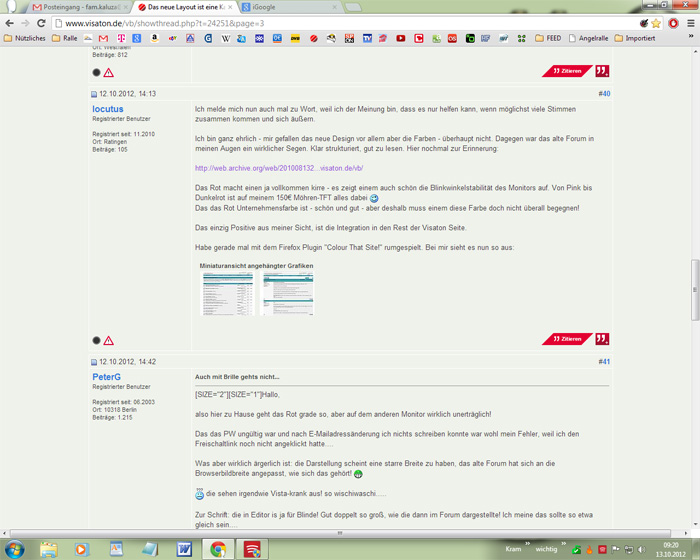Open the TV bookmark icon
The height and width of the screenshot is (560, 700).
point(367,38)
